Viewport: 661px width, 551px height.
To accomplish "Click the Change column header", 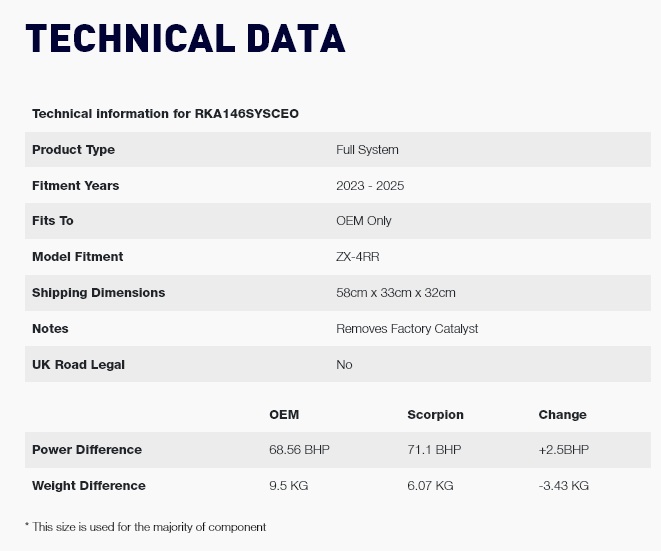I will pyautogui.click(x=562, y=415).
